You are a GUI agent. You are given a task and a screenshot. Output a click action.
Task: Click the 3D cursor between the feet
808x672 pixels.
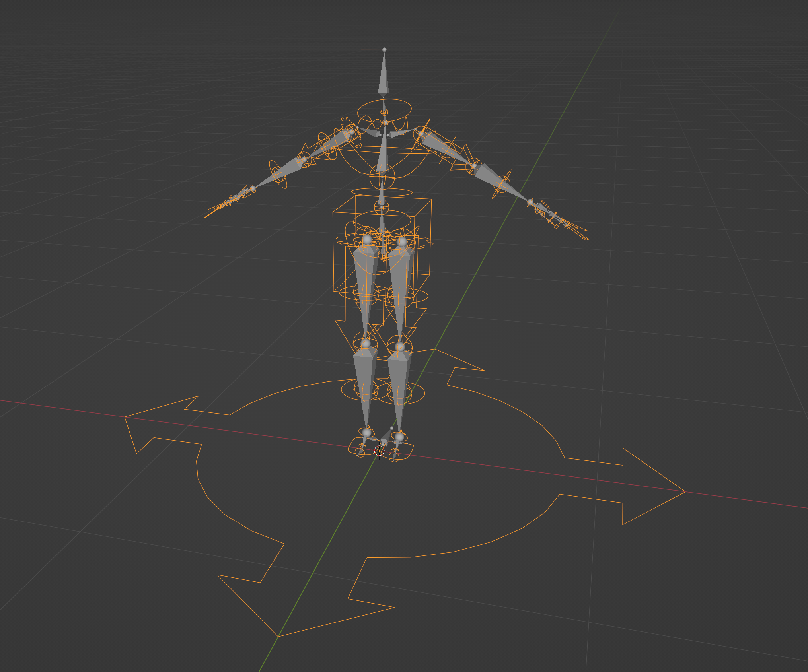(x=380, y=451)
